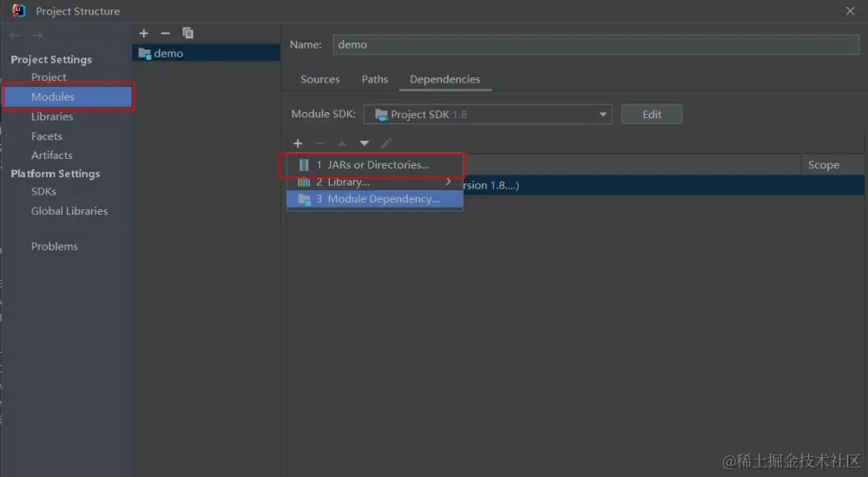Click the add dependency plus icon
The width and height of the screenshot is (868, 477).
pos(298,143)
